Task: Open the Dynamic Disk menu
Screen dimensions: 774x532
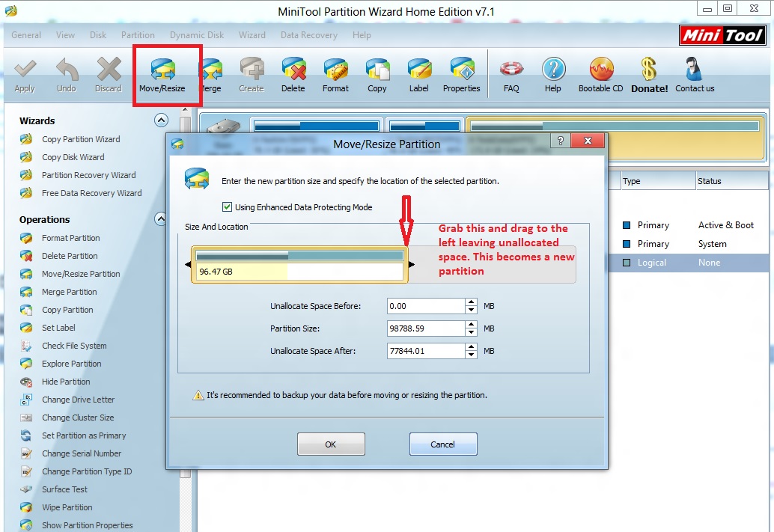Action: [197, 35]
